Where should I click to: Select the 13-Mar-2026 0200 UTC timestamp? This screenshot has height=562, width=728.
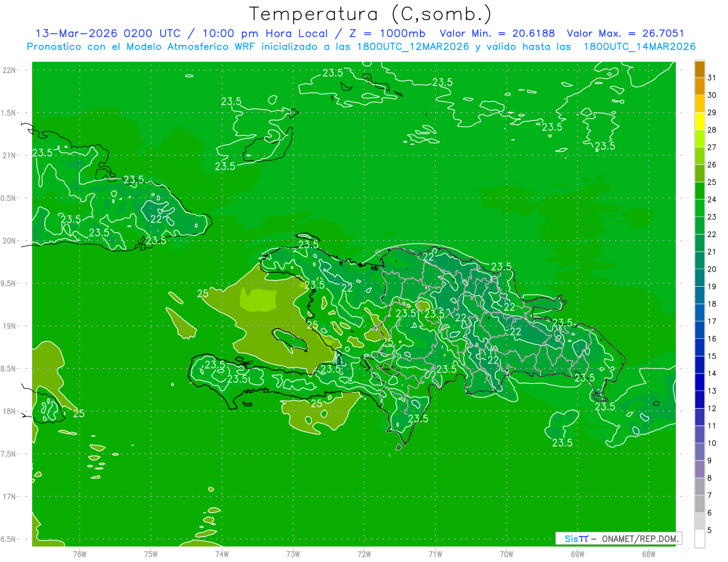pos(109,34)
